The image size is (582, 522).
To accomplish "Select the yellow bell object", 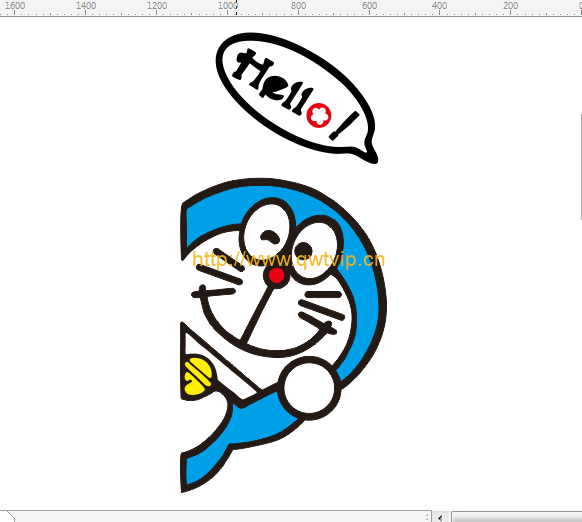I will [x=198, y=376].
